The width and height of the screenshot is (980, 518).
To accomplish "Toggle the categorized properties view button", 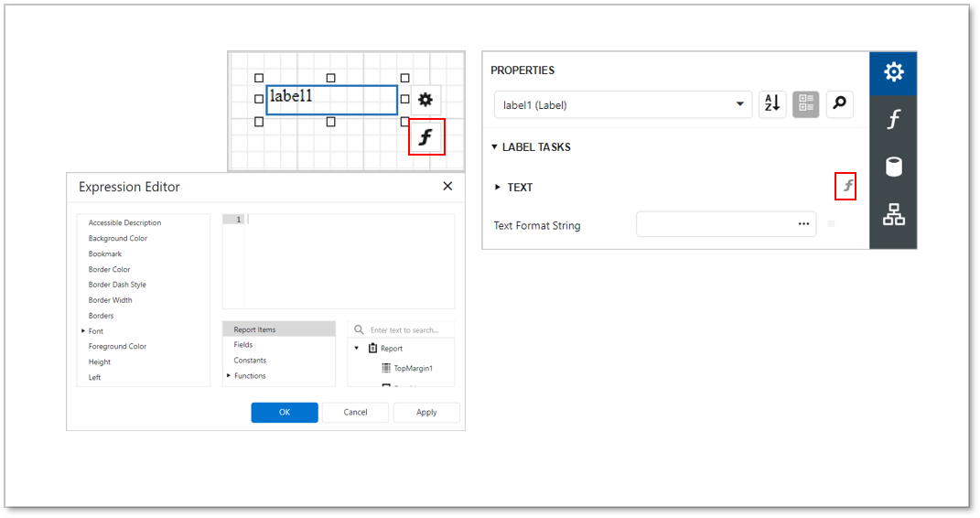I will pyautogui.click(x=806, y=104).
